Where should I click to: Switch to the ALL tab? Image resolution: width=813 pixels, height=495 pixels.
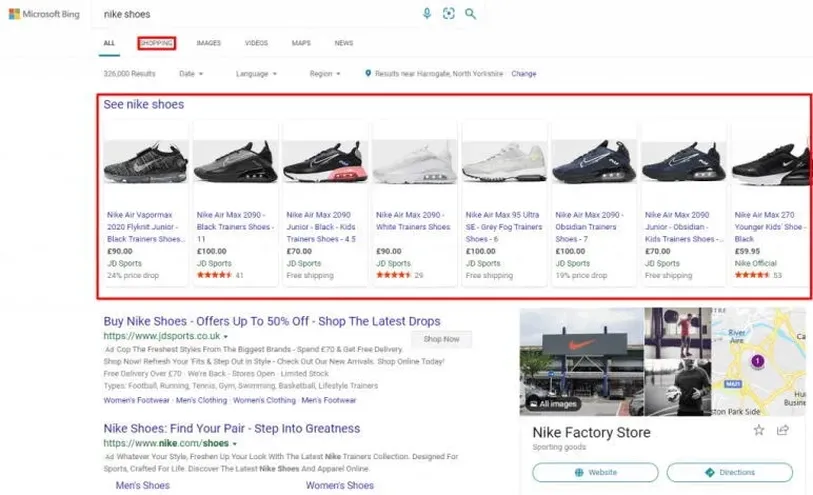(x=109, y=43)
